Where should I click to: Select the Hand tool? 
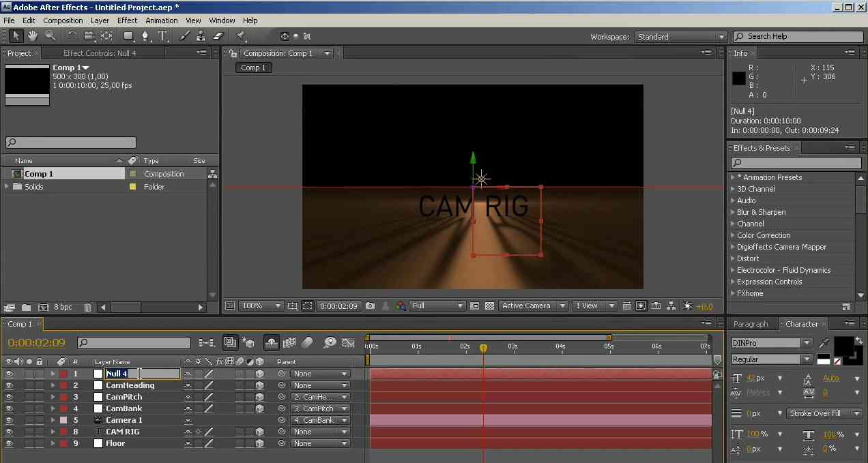tap(33, 36)
